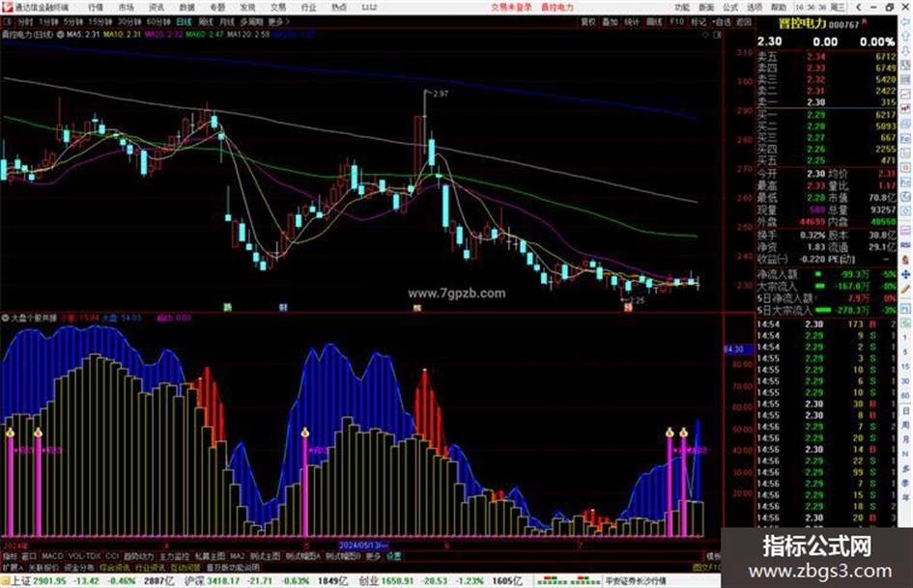This screenshot has height=588, width=913.
Task: Click the back arrow in title bar
Action: click(858, 7)
